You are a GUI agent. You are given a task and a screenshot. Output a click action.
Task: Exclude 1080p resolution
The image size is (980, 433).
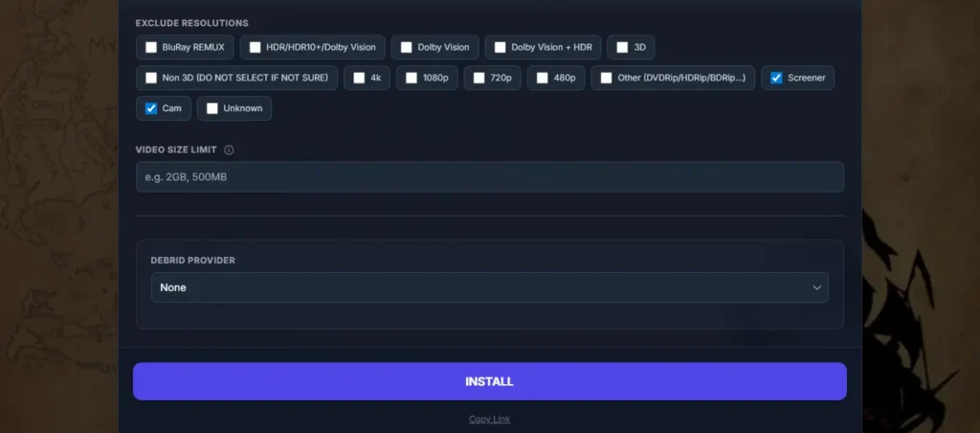(412, 78)
